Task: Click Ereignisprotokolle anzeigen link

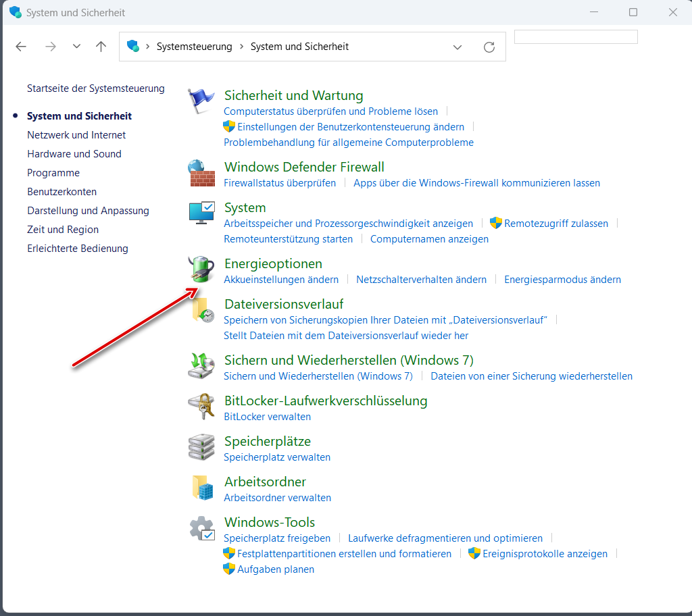Action: (x=545, y=554)
